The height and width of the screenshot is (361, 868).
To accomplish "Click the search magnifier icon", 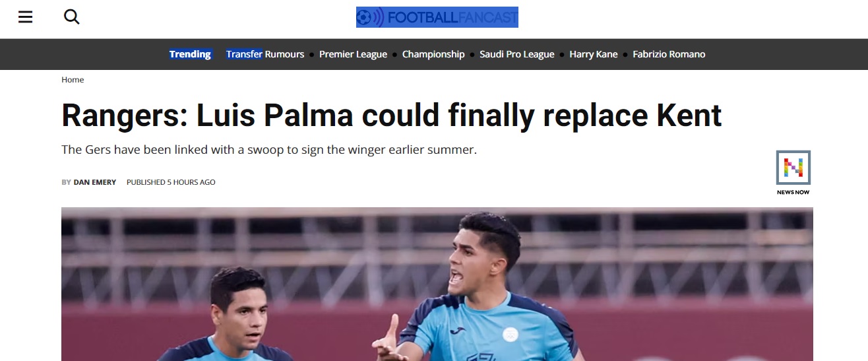I will pos(71,17).
